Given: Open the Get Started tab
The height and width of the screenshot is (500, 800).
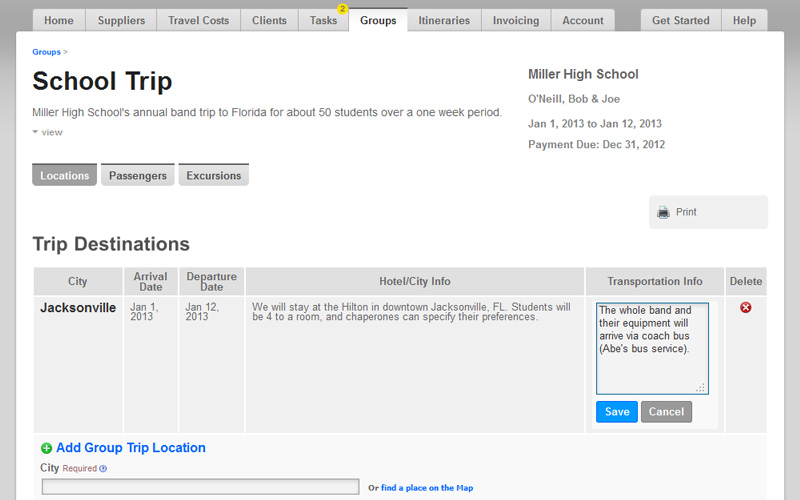Looking at the screenshot, I should [x=681, y=20].
